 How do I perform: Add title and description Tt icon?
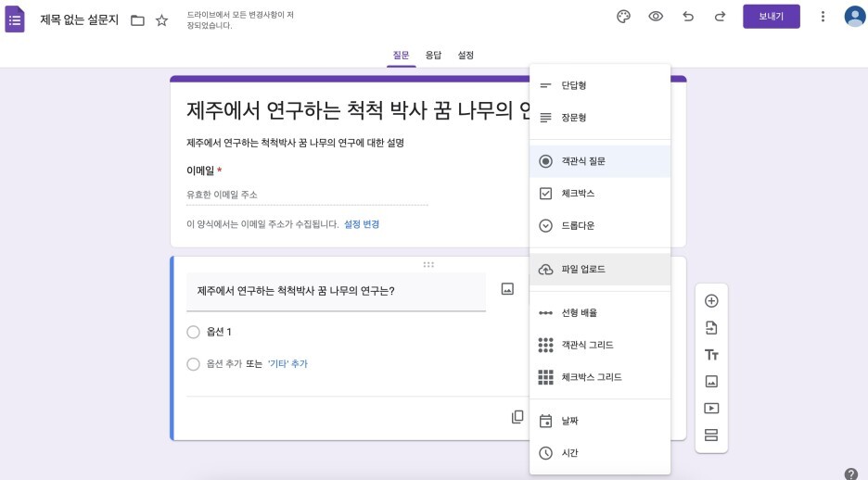[x=711, y=355]
